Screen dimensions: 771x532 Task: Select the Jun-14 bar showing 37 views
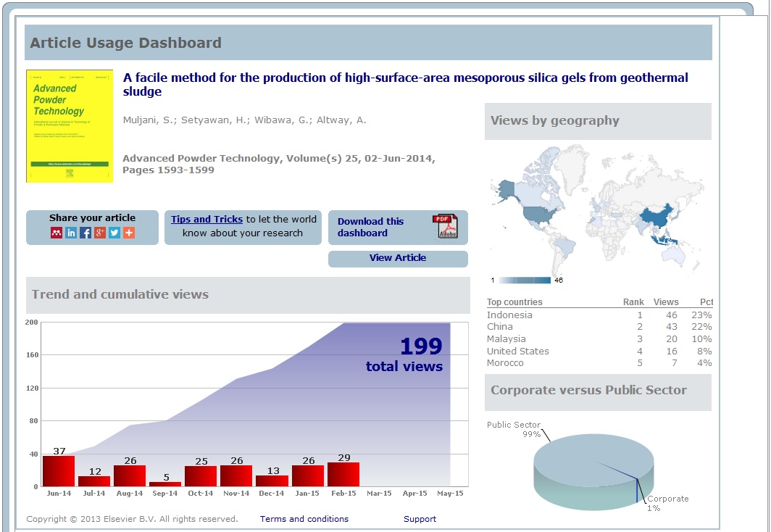pos(59,471)
